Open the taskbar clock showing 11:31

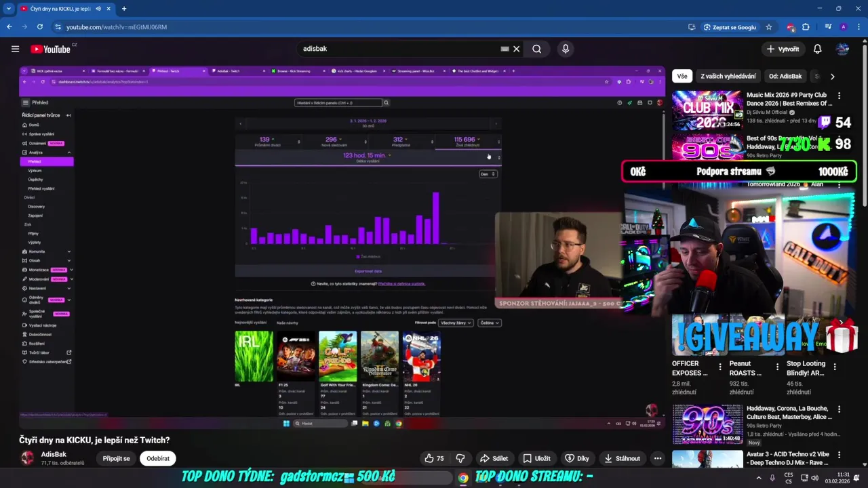838,478
